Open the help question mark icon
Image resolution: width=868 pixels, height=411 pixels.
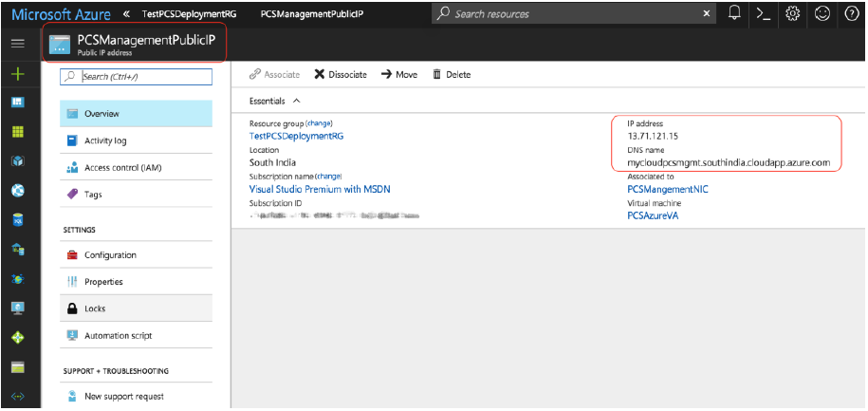pos(851,14)
